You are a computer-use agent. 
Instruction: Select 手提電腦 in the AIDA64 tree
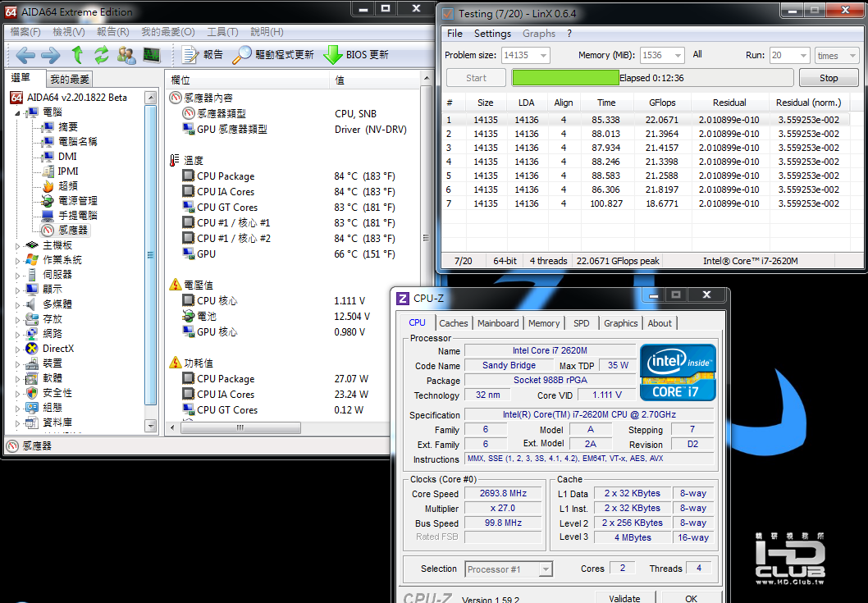tap(77, 216)
